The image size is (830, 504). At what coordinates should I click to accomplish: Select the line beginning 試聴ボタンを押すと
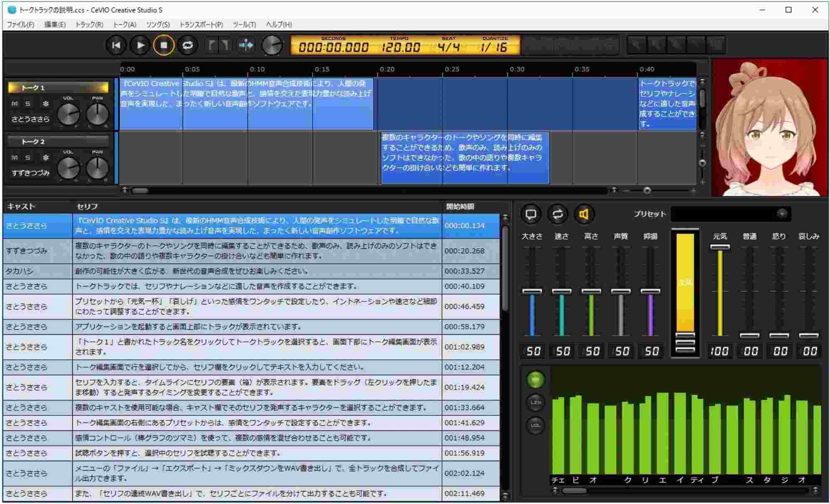pyautogui.click(x=251, y=453)
